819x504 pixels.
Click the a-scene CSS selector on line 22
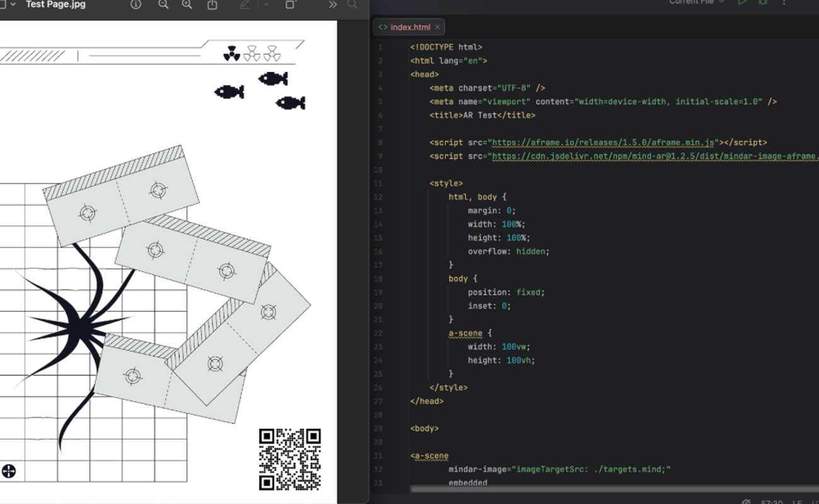[x=466, y=333]
